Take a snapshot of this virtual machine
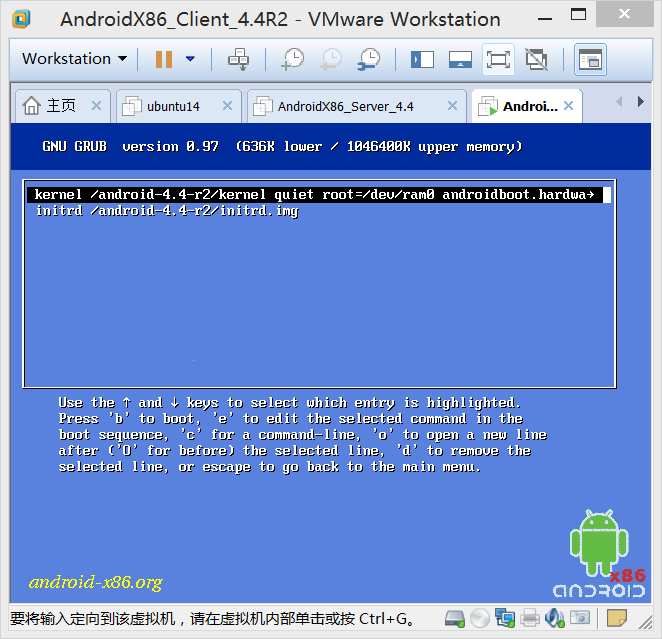Viewport: 662px width, 639px height. point(292,59)
